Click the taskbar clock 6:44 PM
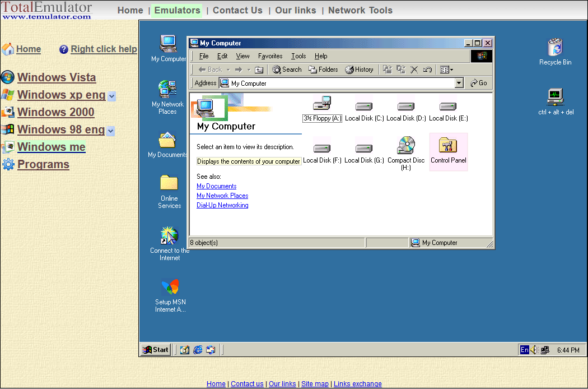 click(x=568, y=350)
